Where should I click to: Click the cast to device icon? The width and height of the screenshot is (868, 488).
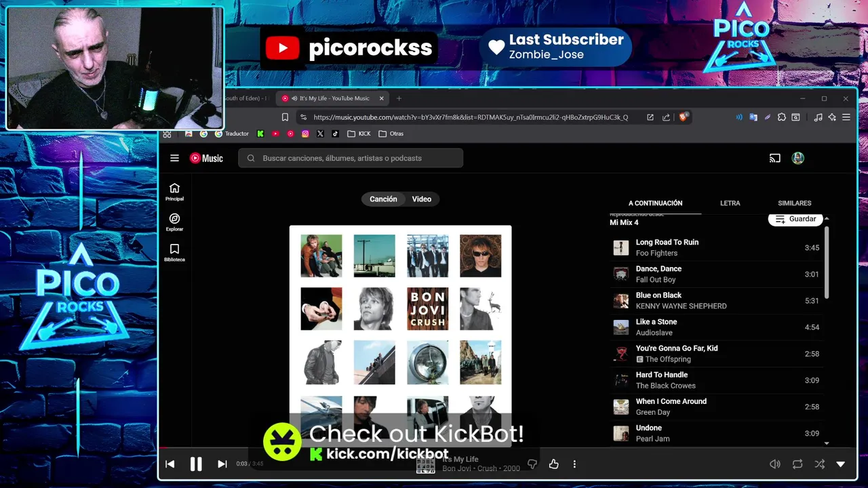774,158
